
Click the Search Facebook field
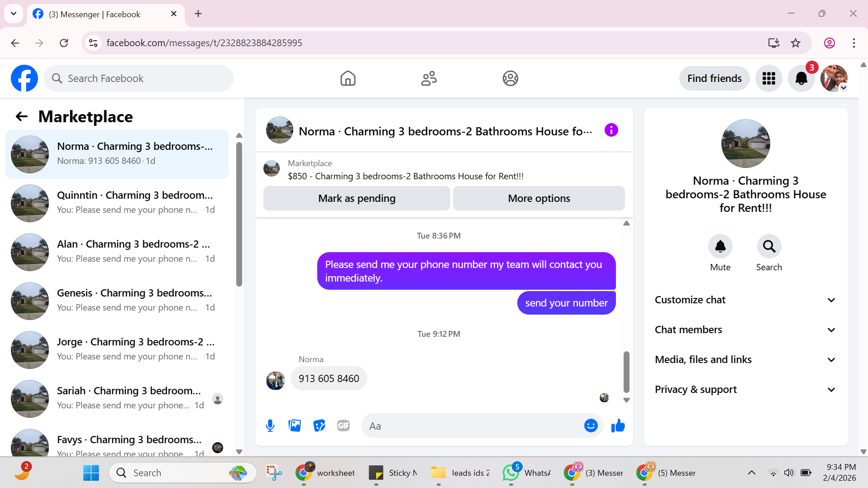138,78
